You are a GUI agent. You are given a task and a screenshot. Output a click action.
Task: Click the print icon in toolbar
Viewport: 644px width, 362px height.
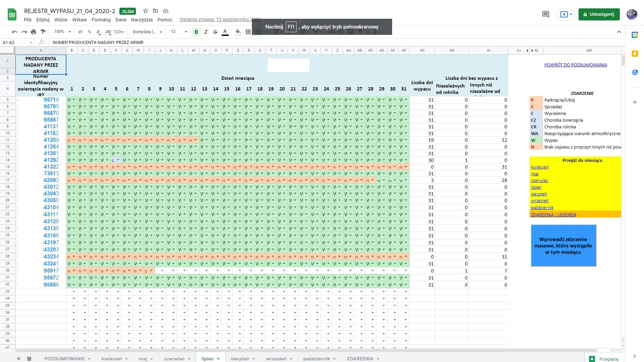tap(34, 32)
